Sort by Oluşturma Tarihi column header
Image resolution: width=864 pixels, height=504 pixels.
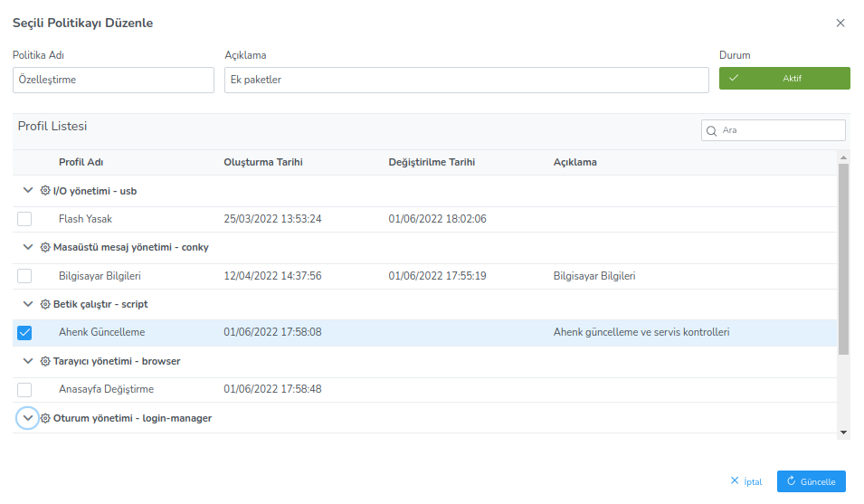(x=262, y=162)
